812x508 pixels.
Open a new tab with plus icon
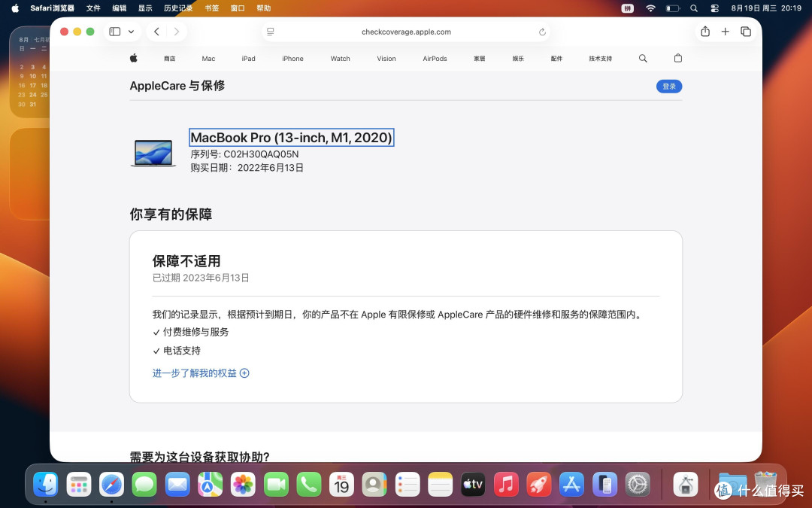tap(725, 32)
